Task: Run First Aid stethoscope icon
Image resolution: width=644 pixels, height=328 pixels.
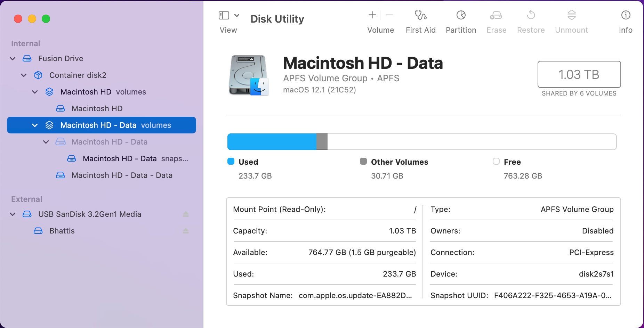Action: pyautogui.click(x=420, y=15)
